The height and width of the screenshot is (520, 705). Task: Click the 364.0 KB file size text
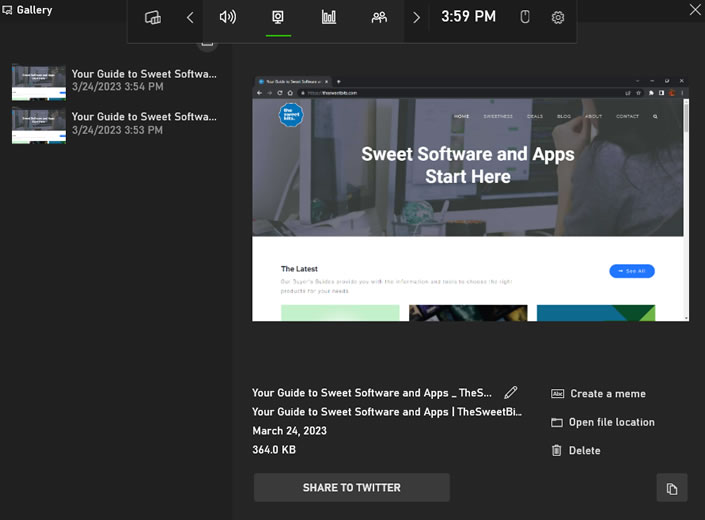274,449
